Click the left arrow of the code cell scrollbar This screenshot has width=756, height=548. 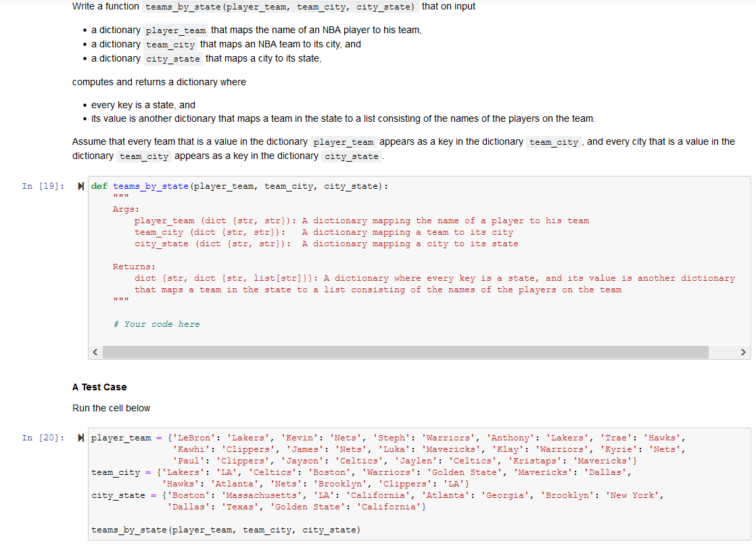click(x=95, y=352)
